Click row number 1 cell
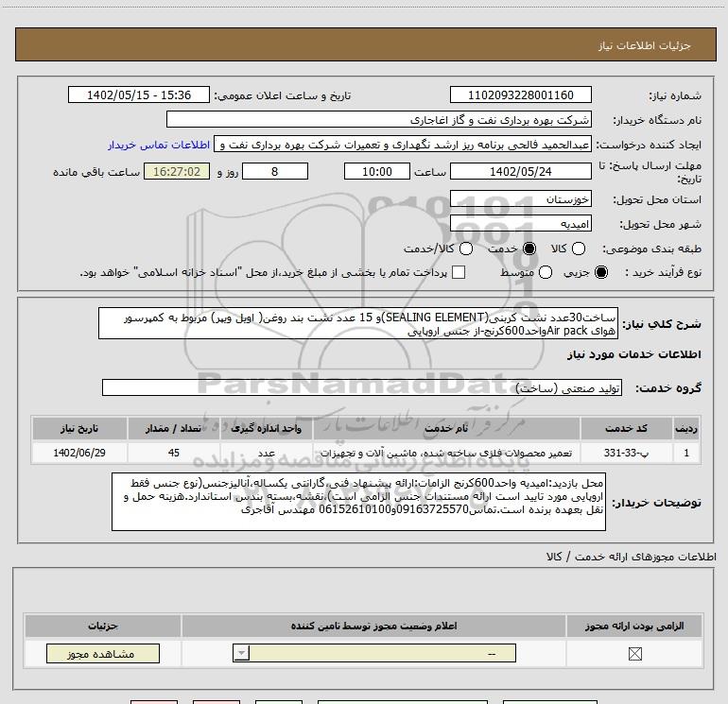 pyautogui.click(x=686, y=453)
